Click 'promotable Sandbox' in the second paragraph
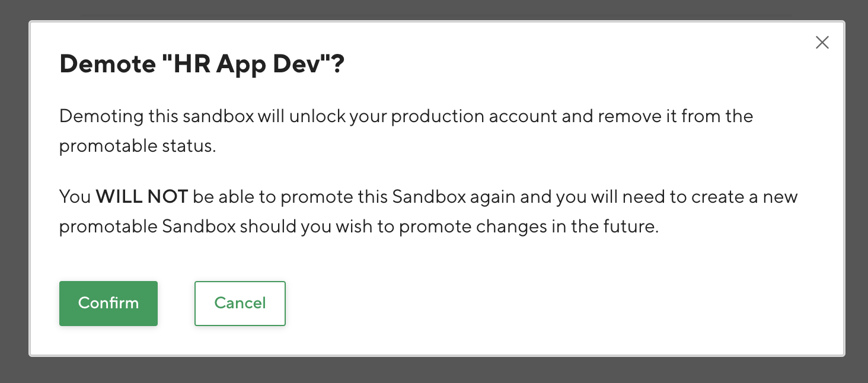Image resolution: width=868 pixels, height=383 pixels. tap(147, 228)
